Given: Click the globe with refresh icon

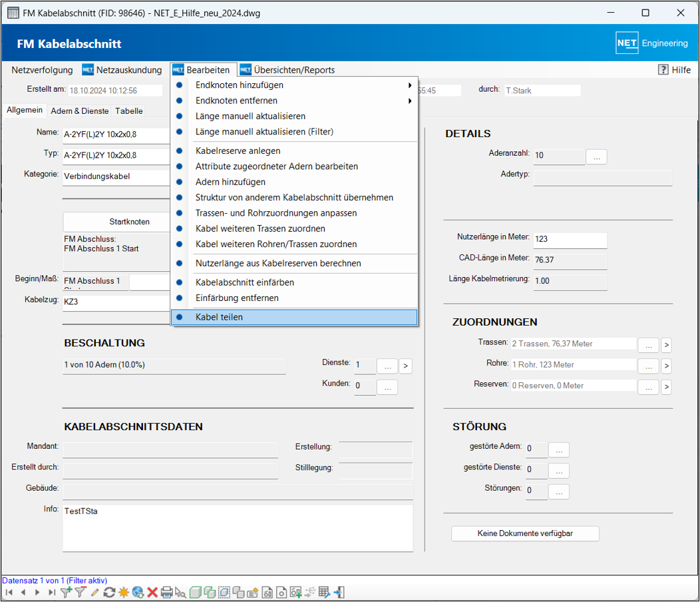Looking at the screenshot, I should pos(138,593).
